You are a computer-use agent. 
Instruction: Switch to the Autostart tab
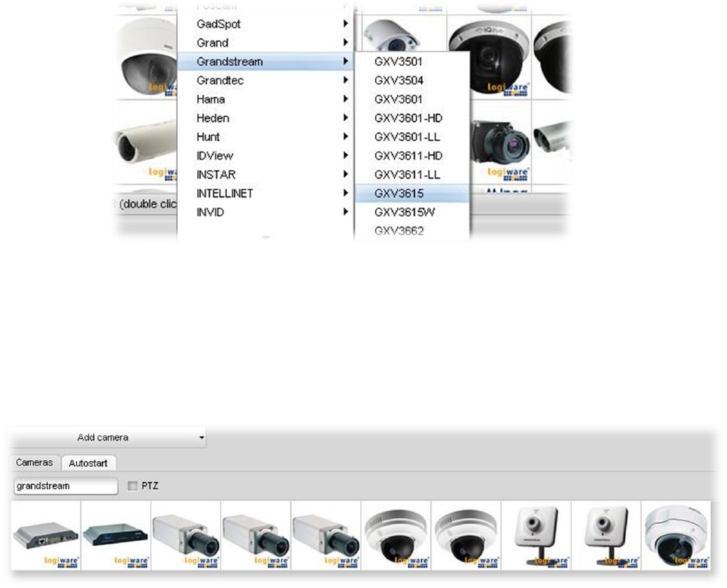(x=89, y=463)
